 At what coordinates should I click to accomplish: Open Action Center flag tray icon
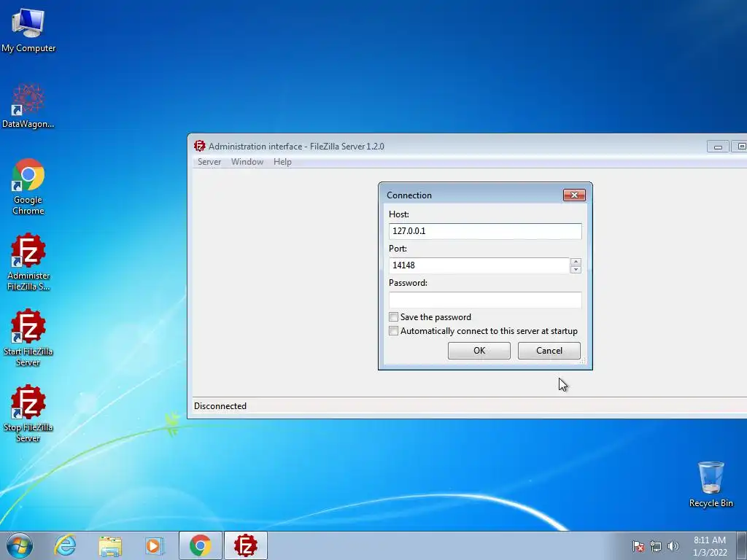coord(638,546)
